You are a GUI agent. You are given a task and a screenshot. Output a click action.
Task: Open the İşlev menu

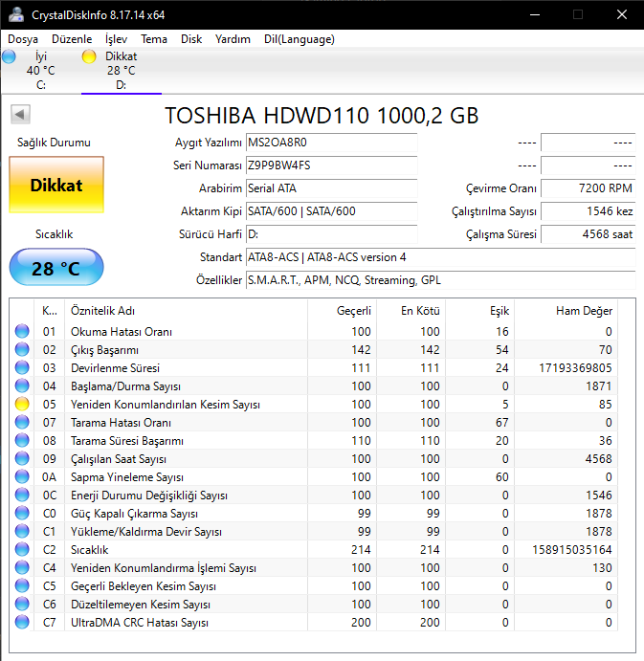click(116, 39)
